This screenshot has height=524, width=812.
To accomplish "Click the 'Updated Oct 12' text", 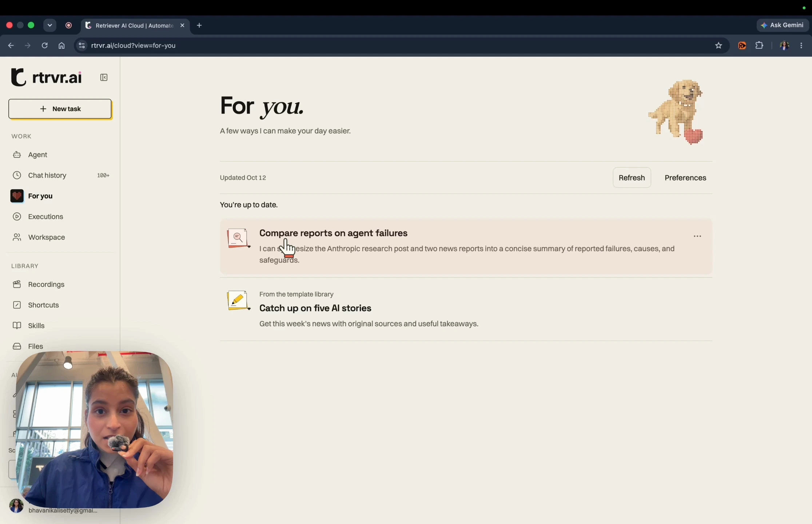I will [243, 178].
